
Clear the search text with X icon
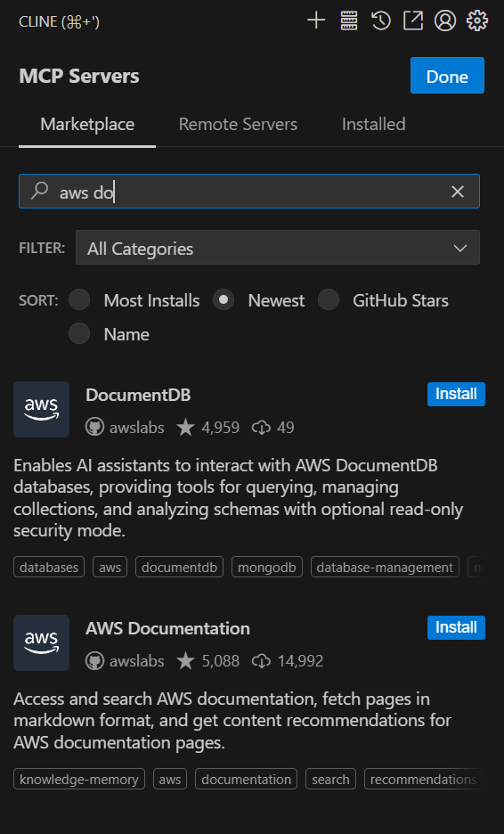[x=458, y=192]
